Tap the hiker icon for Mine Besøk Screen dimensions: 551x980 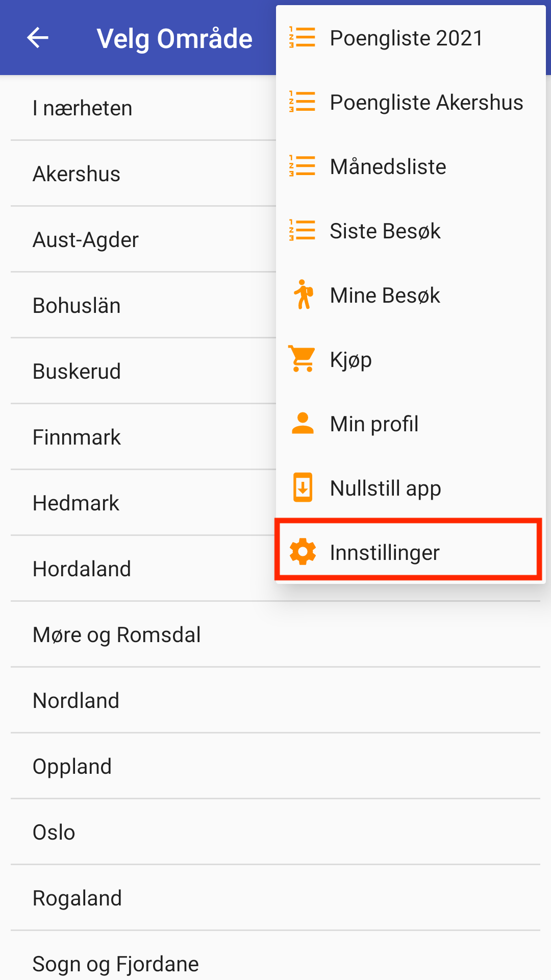[x=303, y=295]
